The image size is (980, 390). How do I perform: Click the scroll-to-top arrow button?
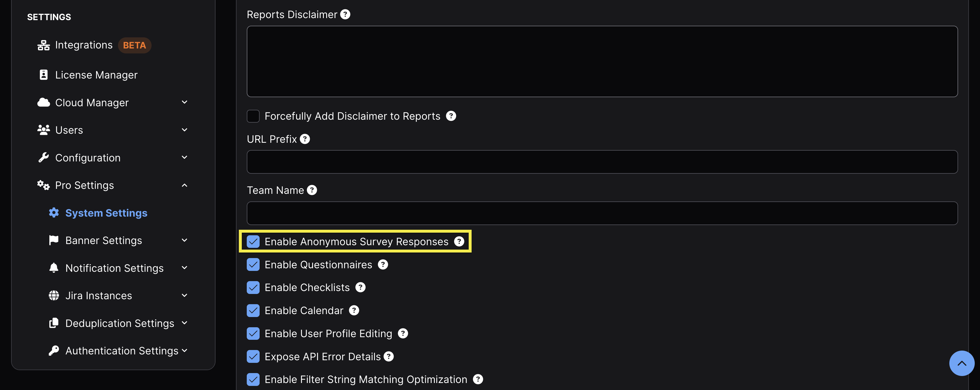point(961,363)
